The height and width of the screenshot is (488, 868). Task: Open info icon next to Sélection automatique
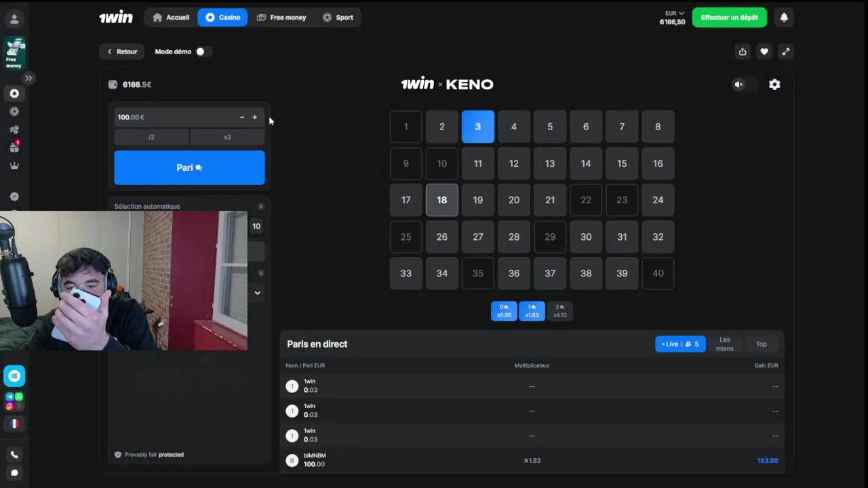[260, 207]
